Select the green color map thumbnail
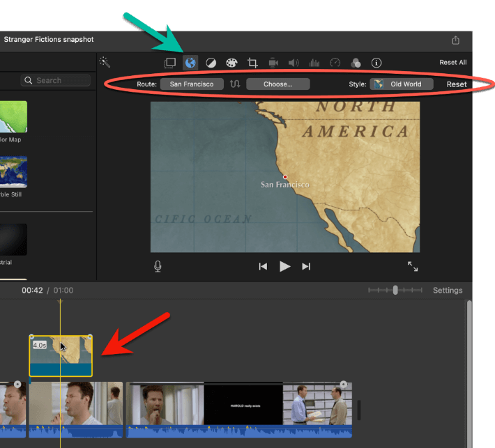495x448 pixels. pos(13,117)
